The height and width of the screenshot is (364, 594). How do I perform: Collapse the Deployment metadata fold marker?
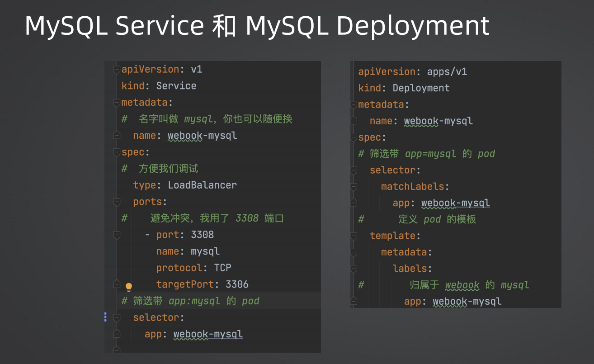pyautogui.click(x=354, y=105)
